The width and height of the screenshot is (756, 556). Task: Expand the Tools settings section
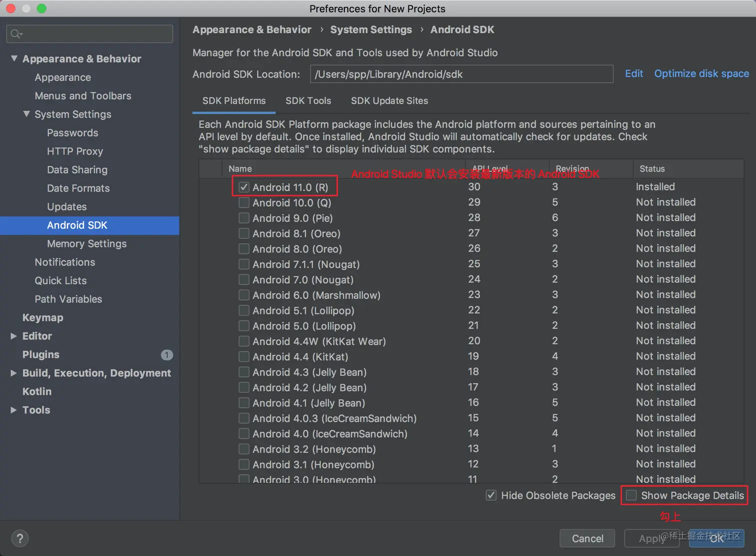click(14, 410)
